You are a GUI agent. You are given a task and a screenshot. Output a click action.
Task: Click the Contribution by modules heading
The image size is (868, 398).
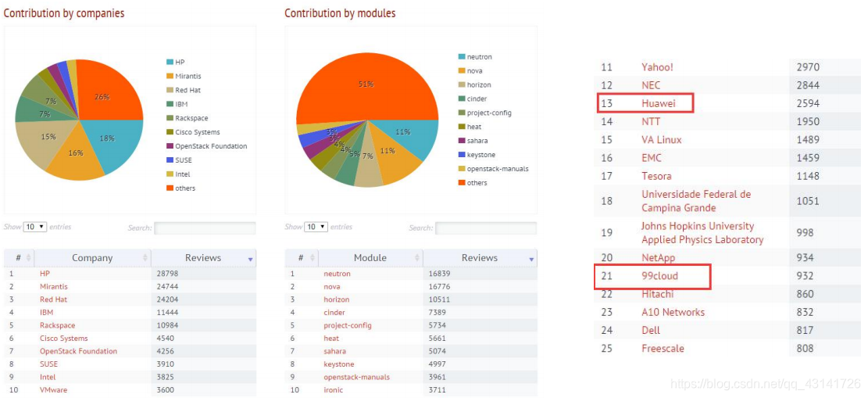click(x=341, y=13)
